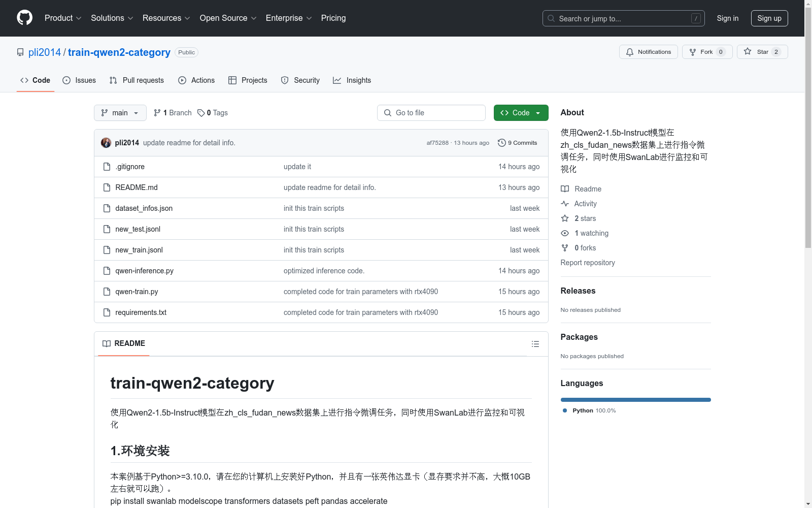Click the branch icon next to 1 Branch
812x508 pixels.
click(157, 113)
